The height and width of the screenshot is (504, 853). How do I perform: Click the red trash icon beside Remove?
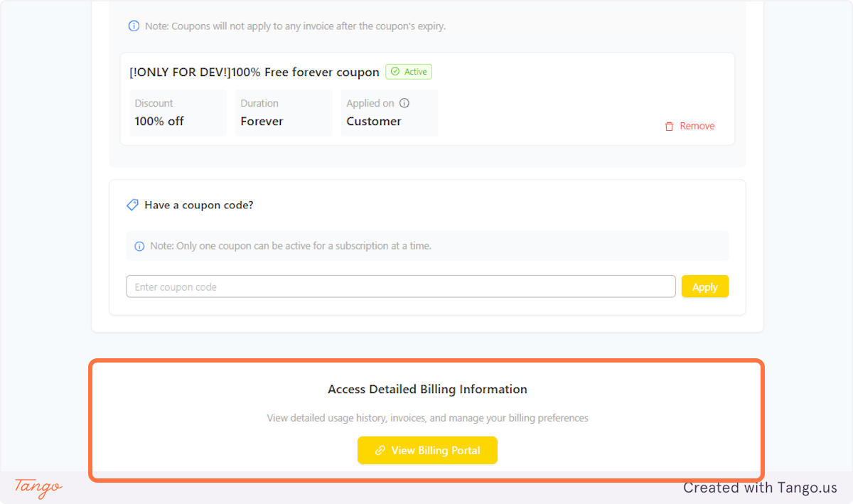coord(668,126)
